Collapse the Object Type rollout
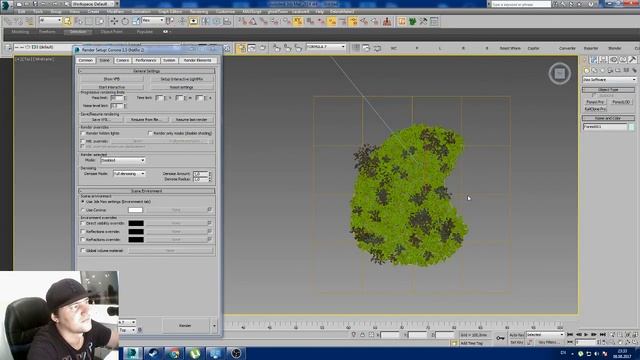640x360 pixels. coord(608,89)
